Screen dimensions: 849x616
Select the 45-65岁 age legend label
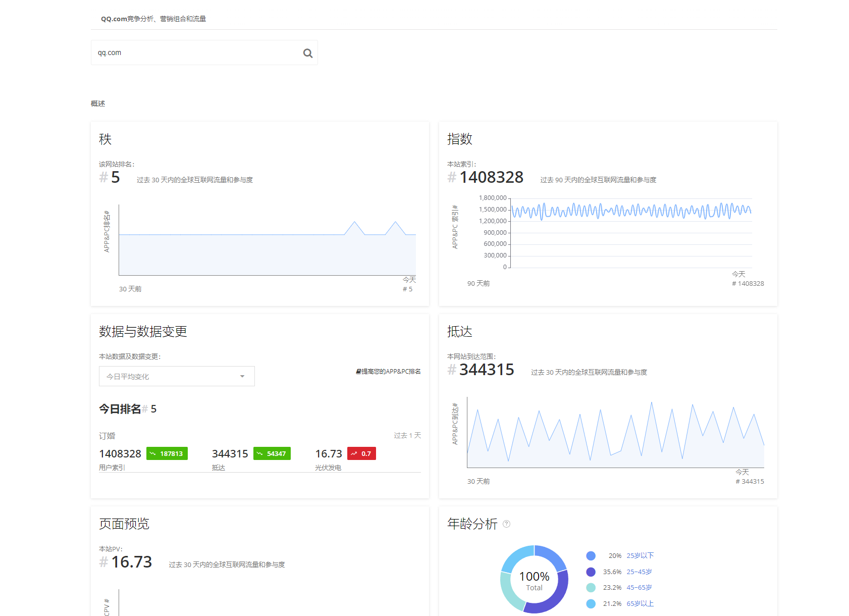pyautogui.click(x=639, y=587)
